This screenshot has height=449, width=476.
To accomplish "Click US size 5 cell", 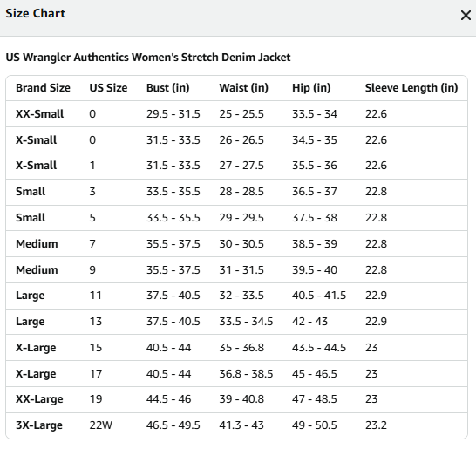I will (x=92, y=218).
